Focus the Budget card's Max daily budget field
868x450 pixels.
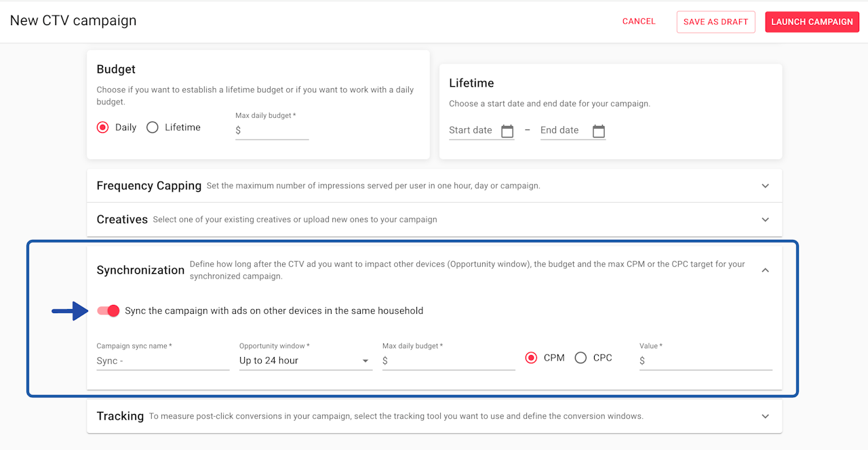tap(275, 130)
